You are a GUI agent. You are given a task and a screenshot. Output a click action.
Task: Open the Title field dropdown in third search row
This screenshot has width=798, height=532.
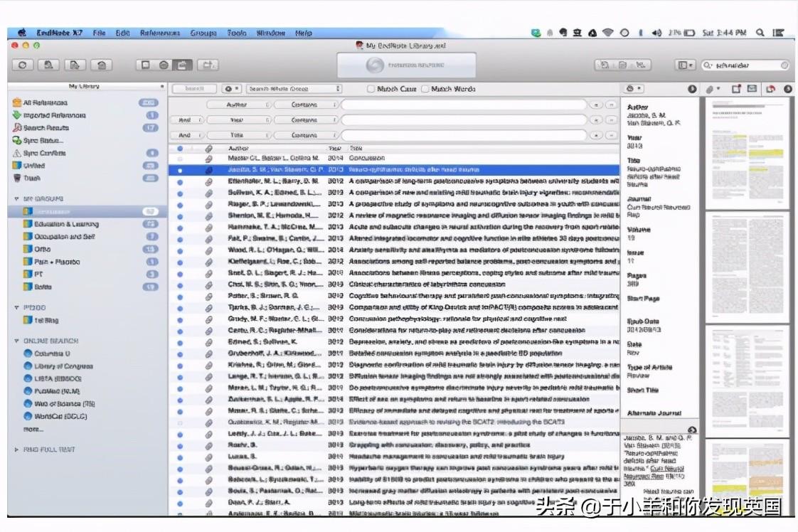click(x=239, y=135)
